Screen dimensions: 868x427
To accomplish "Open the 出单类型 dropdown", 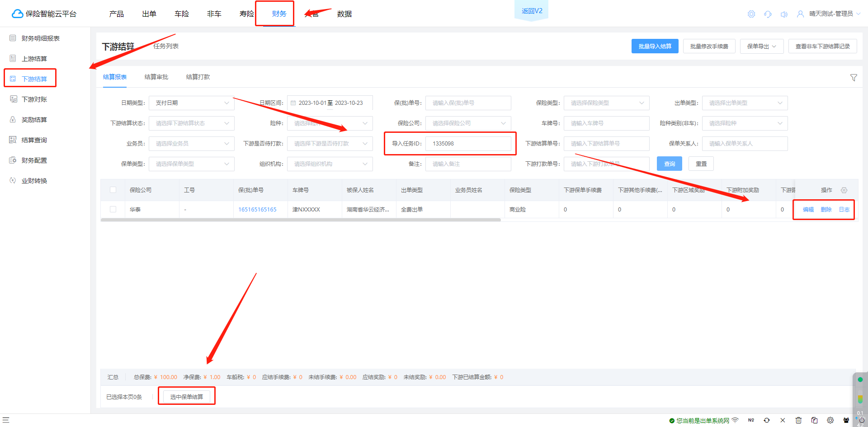I will click(745, 103).
